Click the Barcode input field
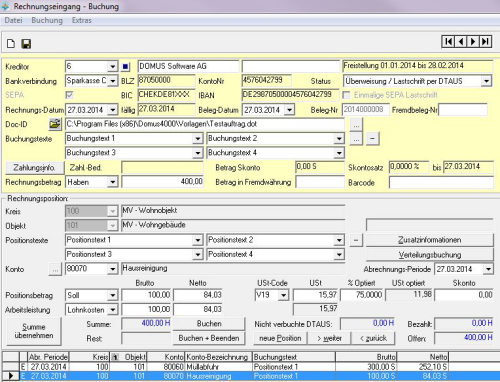 441,183
